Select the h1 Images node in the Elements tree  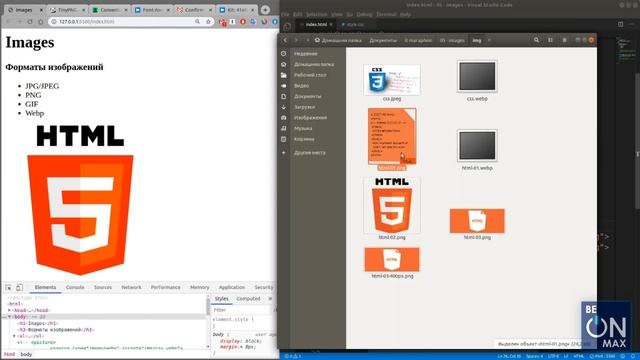click(38, 323)
